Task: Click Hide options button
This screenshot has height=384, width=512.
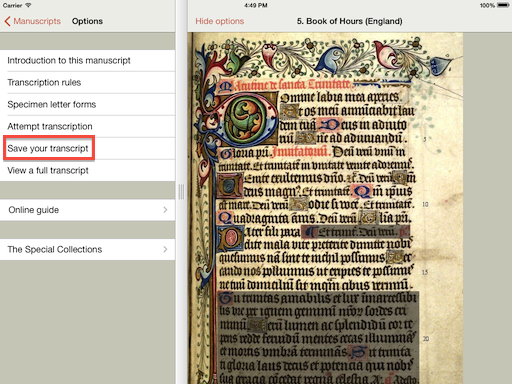Action: click(220, 21)
